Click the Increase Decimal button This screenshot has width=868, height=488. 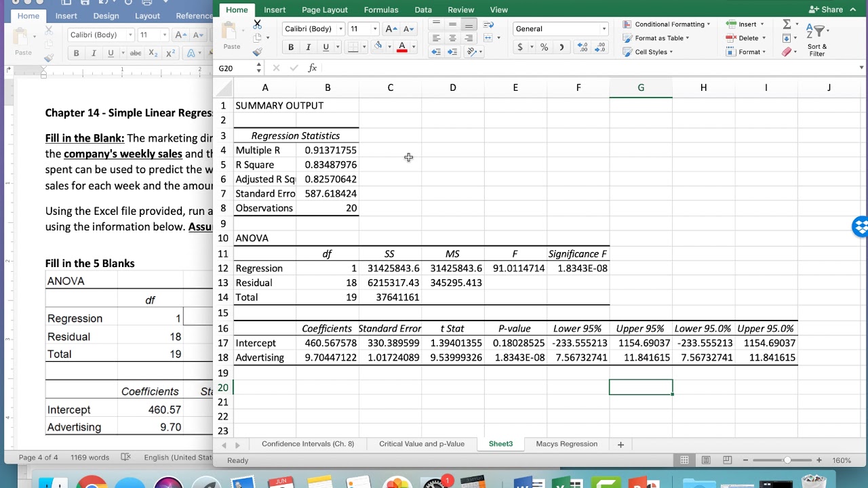[x=583, y=47]
